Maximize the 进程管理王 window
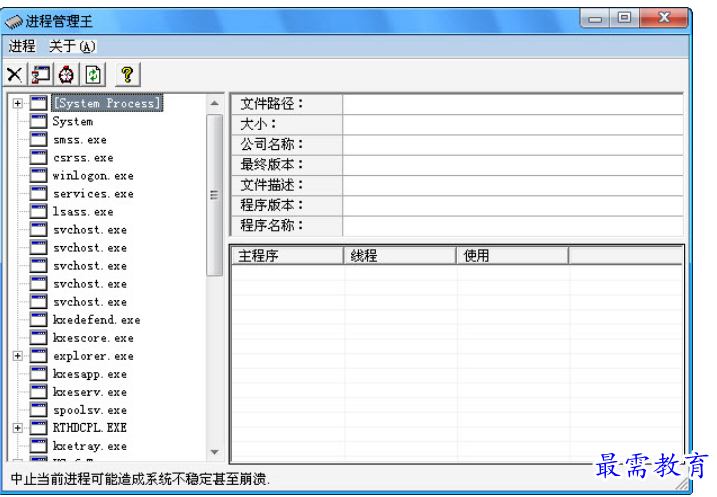Image resolution: width=717 pixels, height=497 pixels. click(x=624, y=18)
